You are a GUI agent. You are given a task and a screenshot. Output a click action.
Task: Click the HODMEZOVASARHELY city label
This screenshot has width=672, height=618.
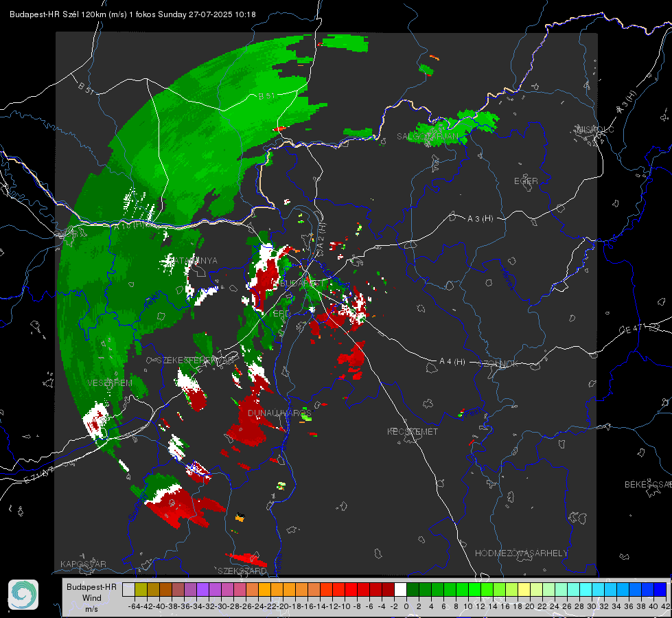click(x=521, y=553)
